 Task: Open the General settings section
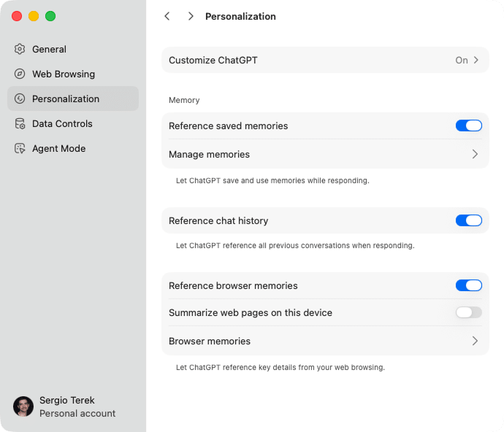point(73,49)
